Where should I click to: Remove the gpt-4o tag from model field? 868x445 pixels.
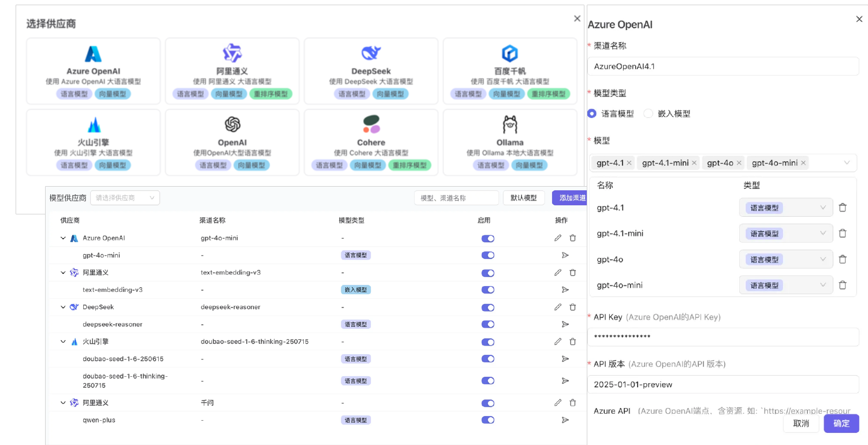click(739, 163)
